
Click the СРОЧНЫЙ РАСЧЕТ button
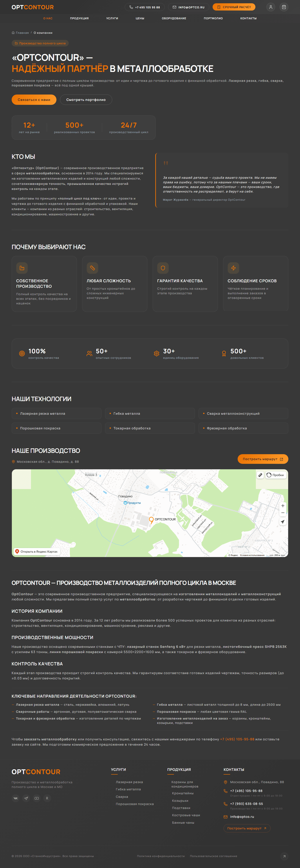click(x=234, y=7)
